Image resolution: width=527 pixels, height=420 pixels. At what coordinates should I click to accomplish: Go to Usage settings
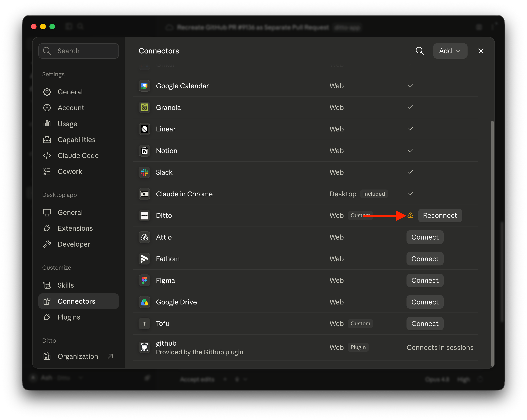coord(79,124)
